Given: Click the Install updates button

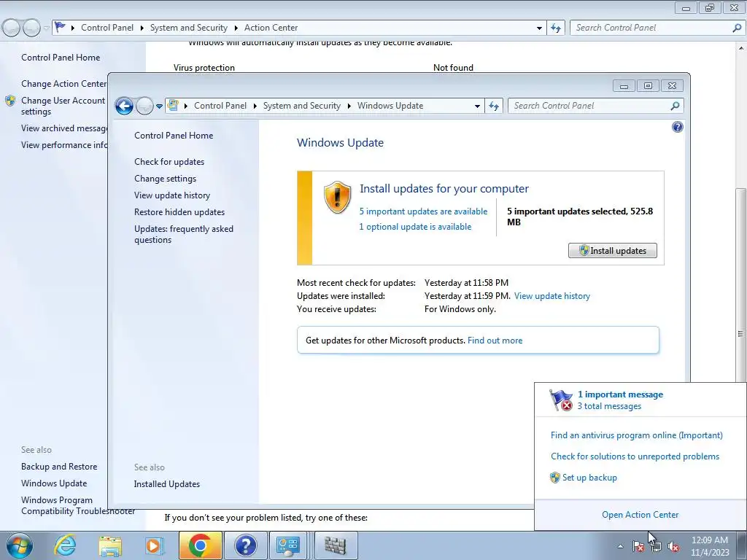Looking at the screenshot, I should click(x=612, y=251).
